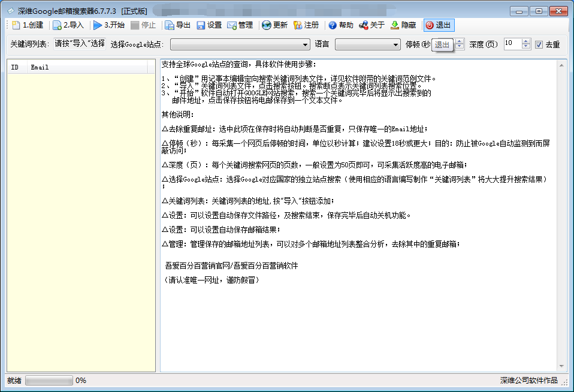
Task: Click 深维公司软件作品 in the status bar
Action: tap(528, 381)
